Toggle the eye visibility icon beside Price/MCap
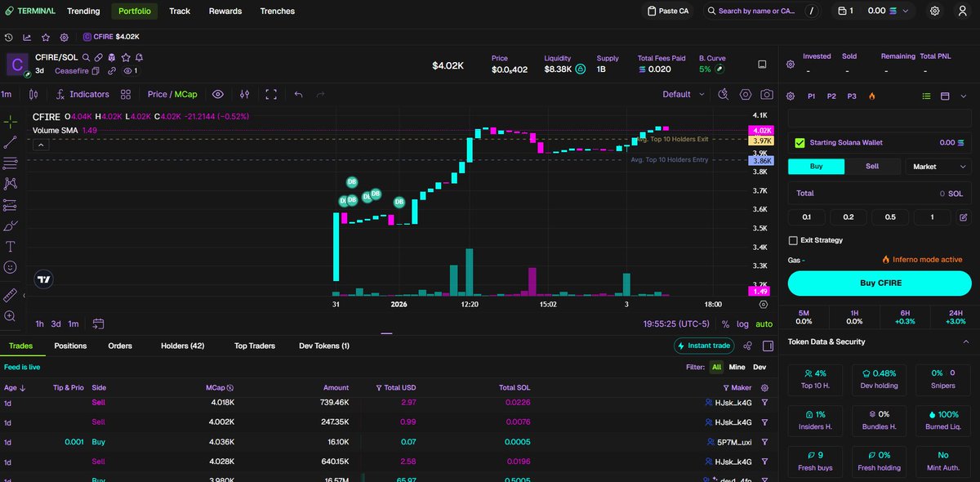 tap(218, 94)
